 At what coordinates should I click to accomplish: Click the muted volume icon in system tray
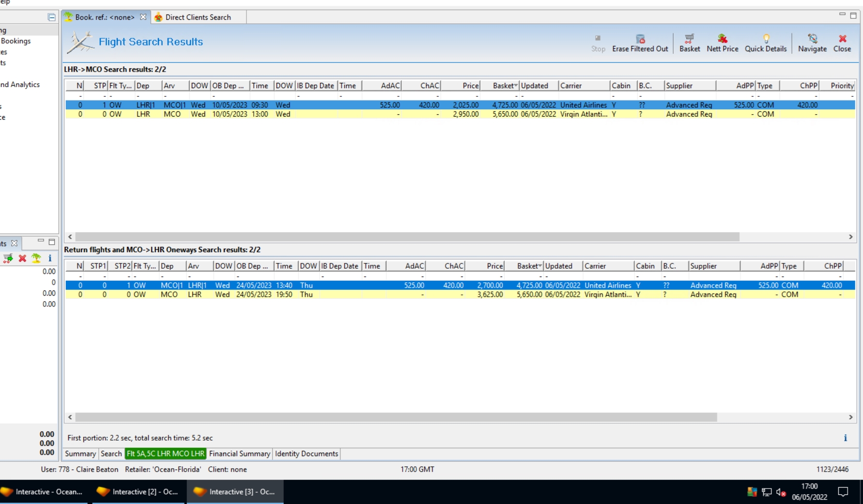tap(781, 492)
